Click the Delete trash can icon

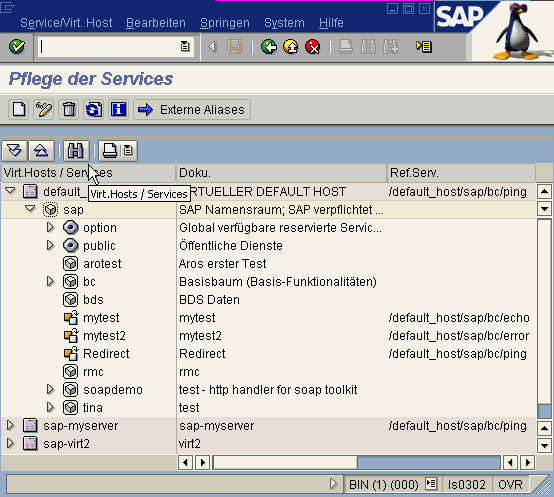coord(69,110)
